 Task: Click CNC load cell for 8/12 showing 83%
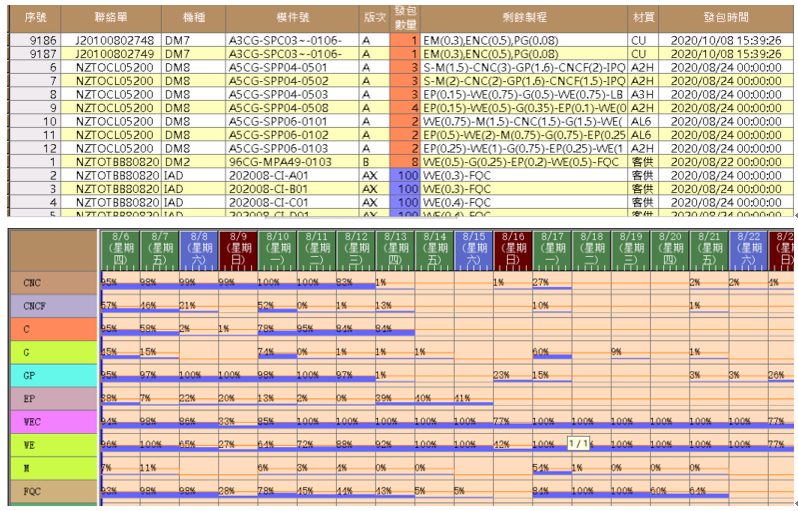[356, 283]
